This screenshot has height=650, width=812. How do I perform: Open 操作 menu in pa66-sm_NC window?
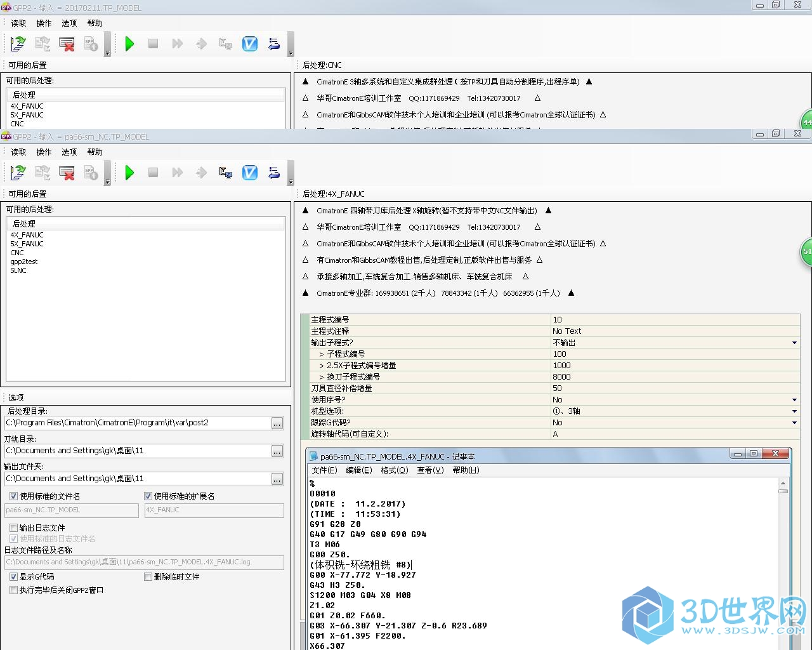(44, 152)
